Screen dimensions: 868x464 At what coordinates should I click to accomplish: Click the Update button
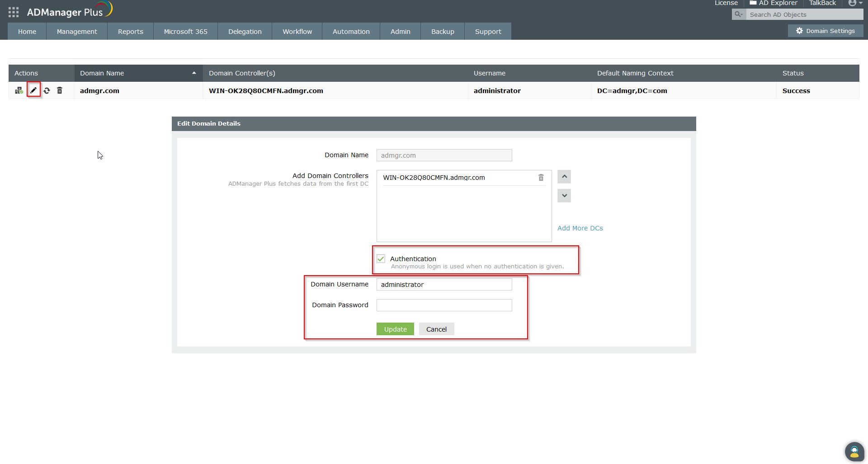[x=395, y=329]
